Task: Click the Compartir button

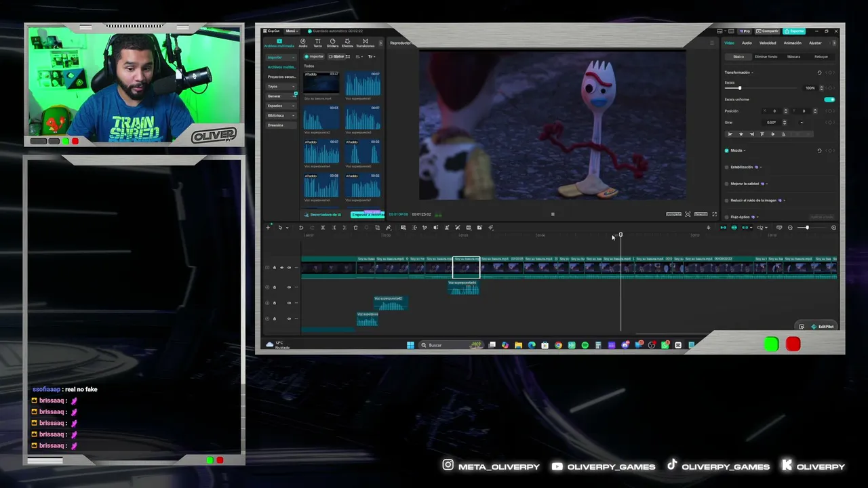Action: pyautogui.click(x=768, y=31)
